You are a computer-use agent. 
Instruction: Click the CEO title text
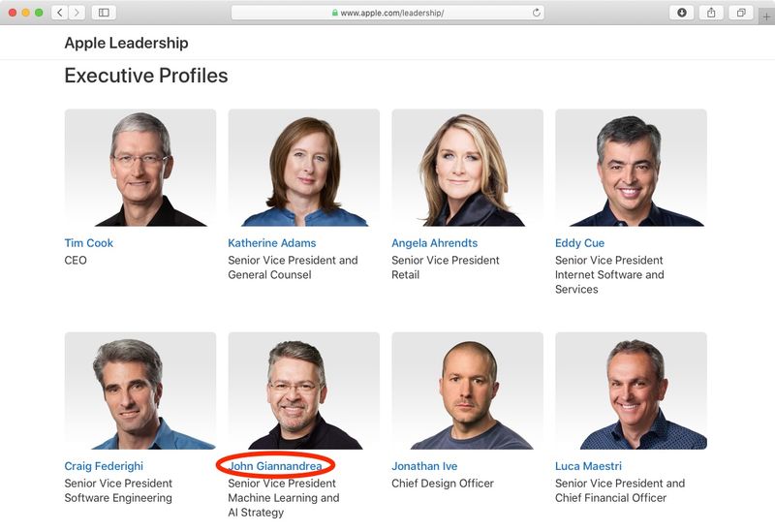click(x=76, y=260)
